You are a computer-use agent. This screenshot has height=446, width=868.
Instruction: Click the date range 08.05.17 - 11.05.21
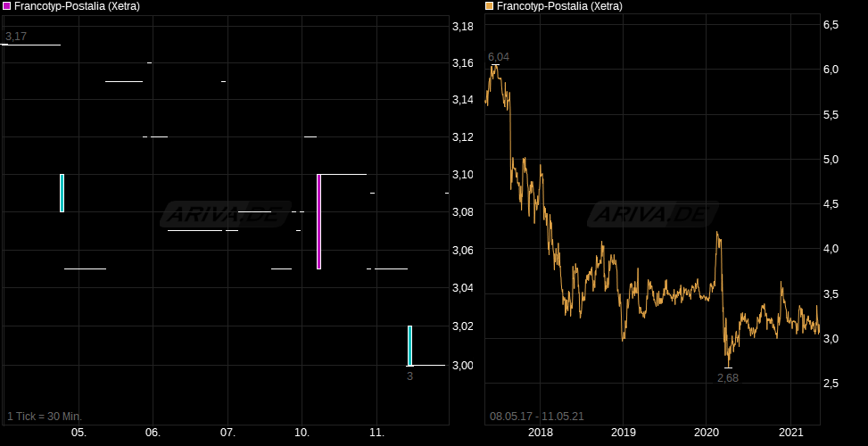coord(536,417)
